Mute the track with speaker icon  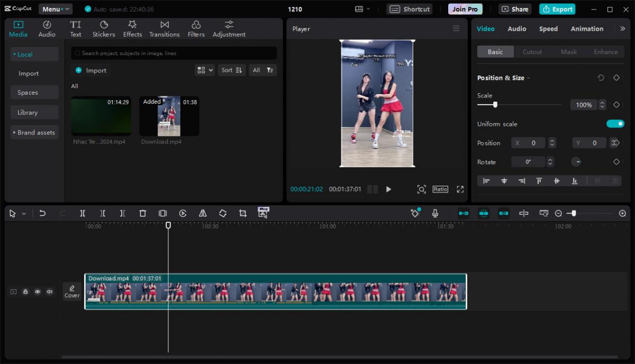[x=49, y=292]
